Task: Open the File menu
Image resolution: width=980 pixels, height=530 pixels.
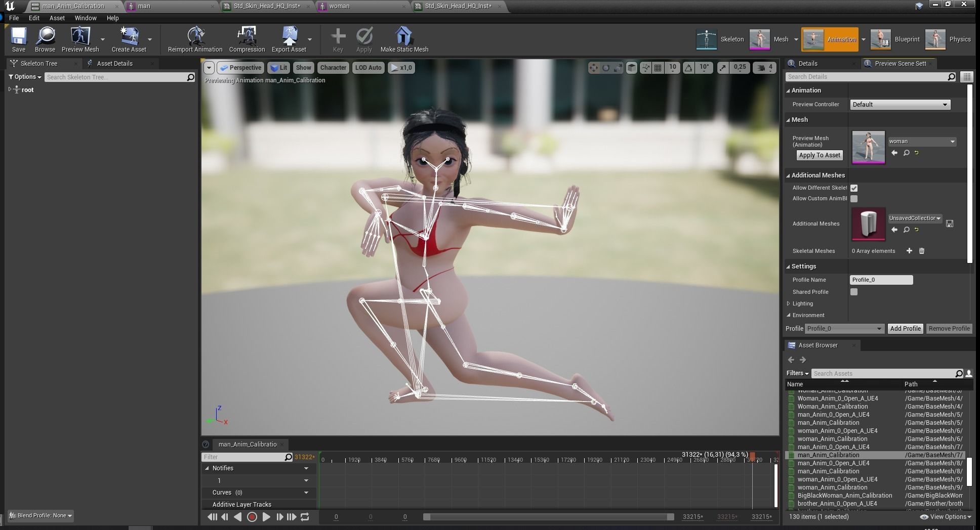Action: pos(14,18)
